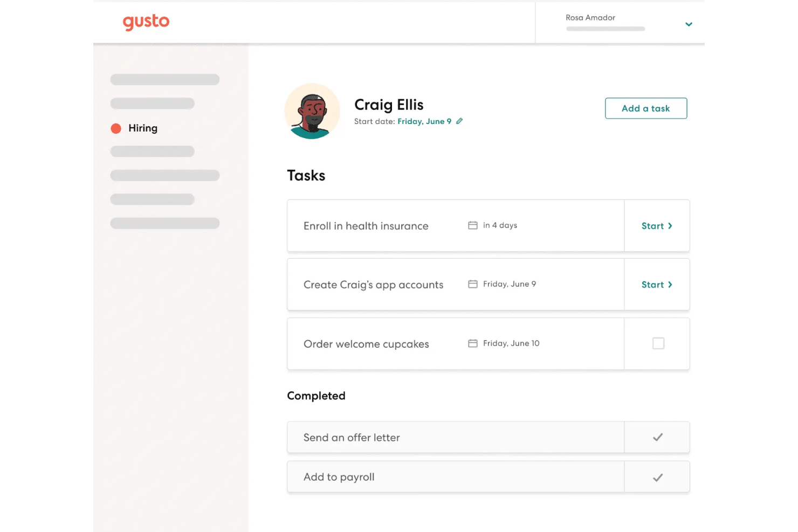
Task: Uncheck the completed Send an offer letter task
Action: (657, 437)
